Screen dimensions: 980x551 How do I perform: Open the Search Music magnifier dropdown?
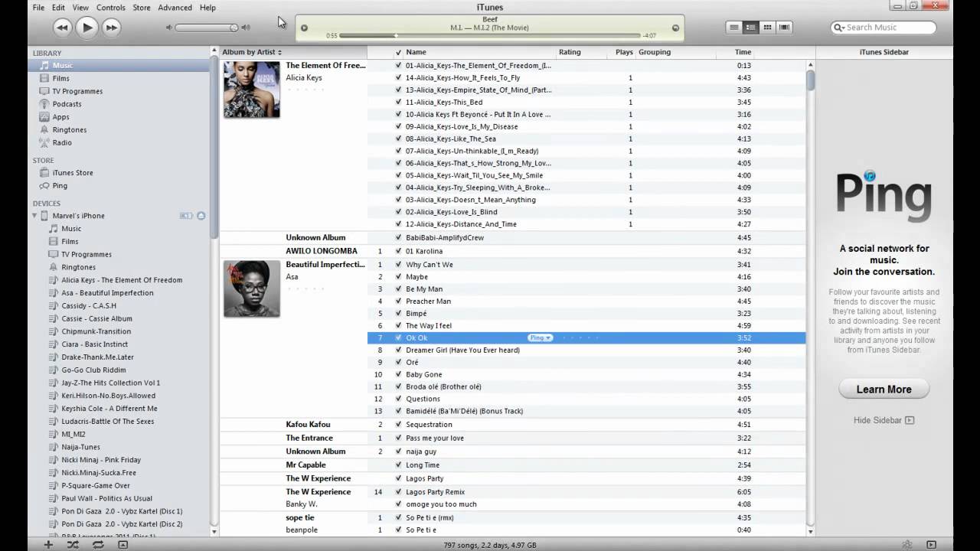pos(840,28)
